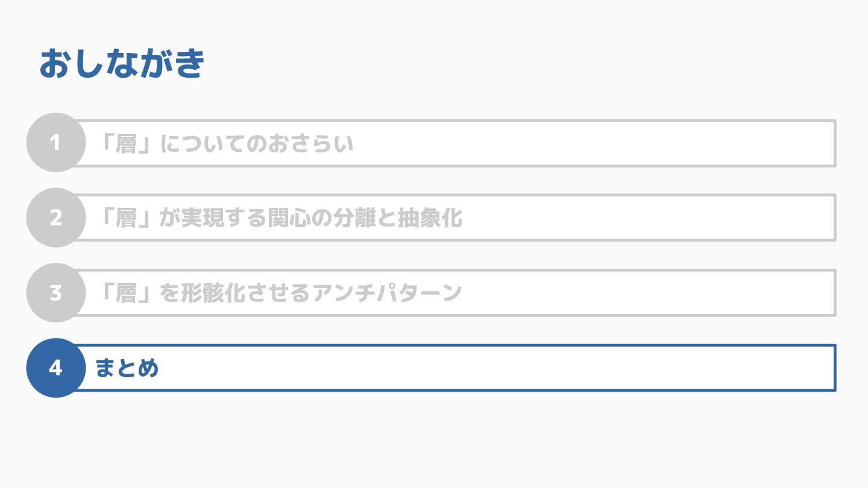Click 「層」 in the third agenda item
868x488 pixels.
pos(126,293)
